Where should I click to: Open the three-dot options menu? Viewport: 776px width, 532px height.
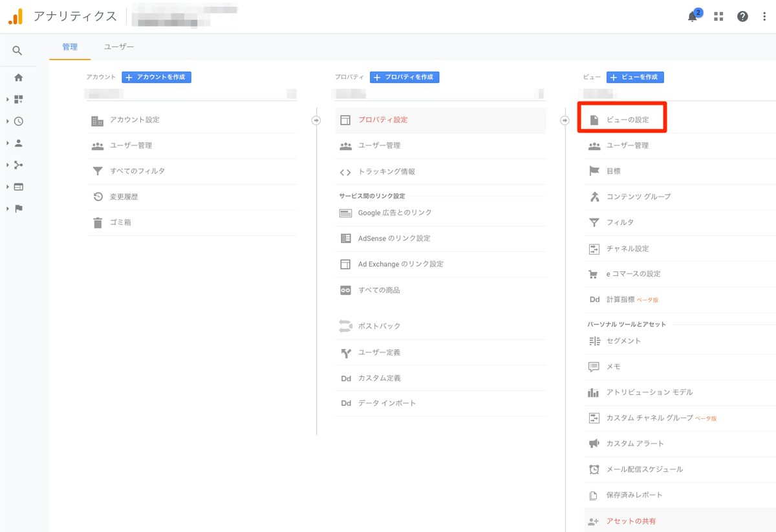point(764,17)
